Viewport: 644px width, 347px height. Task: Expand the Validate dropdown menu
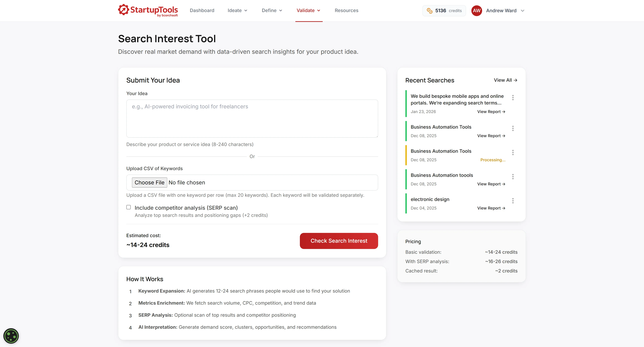308,11
